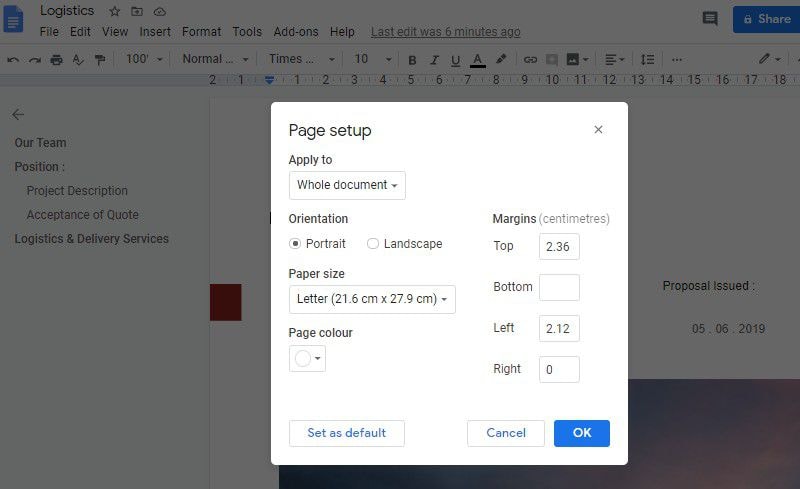
Task: Open the highlight colour pen
Action: tap(501, 59)
